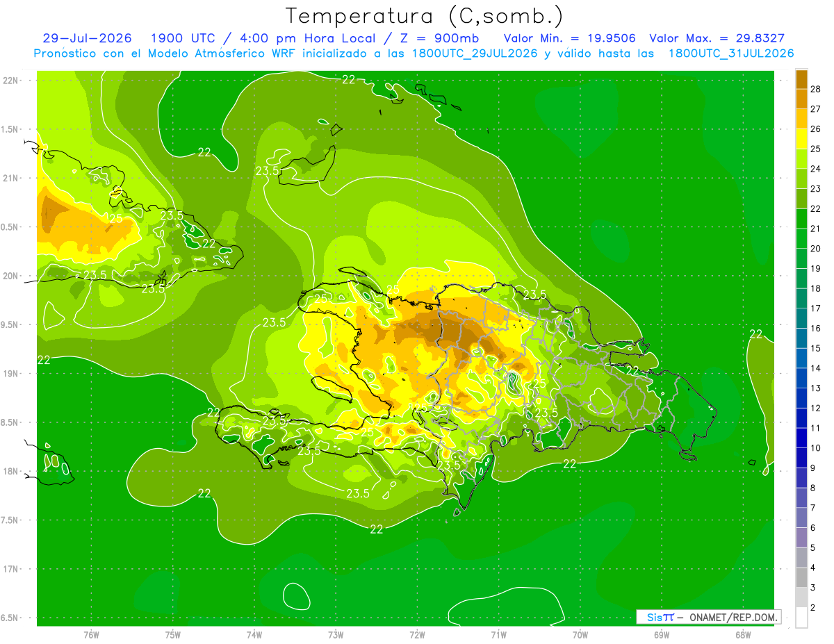Click the '21N' latitude axis label
The width and height of the screenshot is (834, 644).
(10, 178)
